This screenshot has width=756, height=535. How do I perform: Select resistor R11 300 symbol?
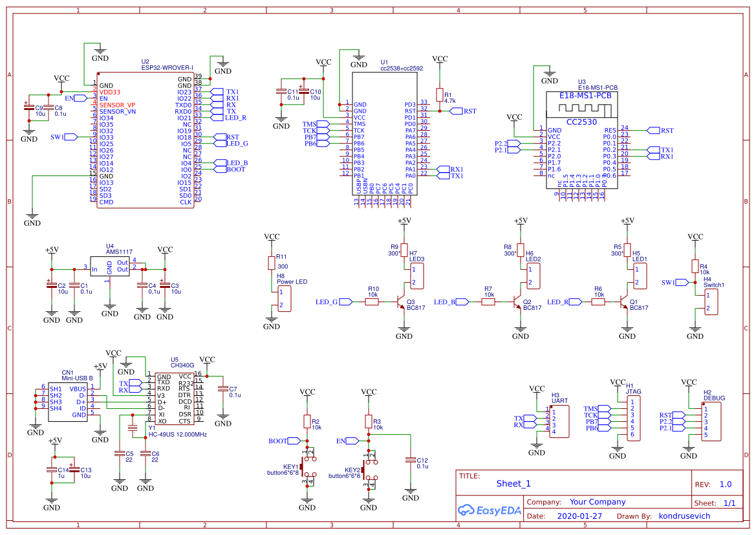coord(272,263)
